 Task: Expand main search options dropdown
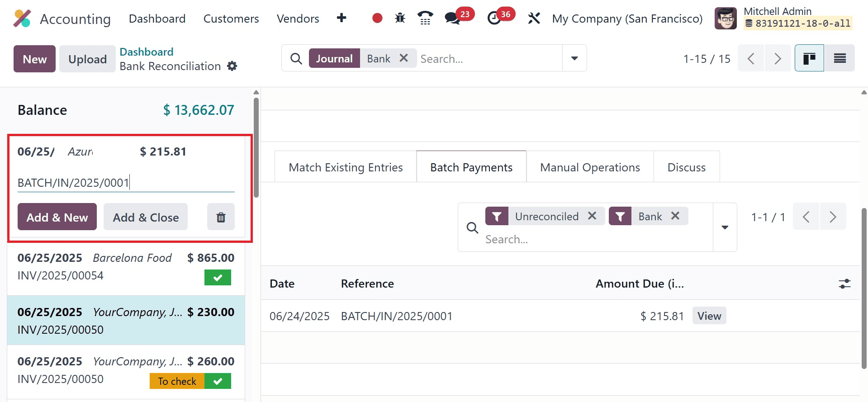pos(574,58)
